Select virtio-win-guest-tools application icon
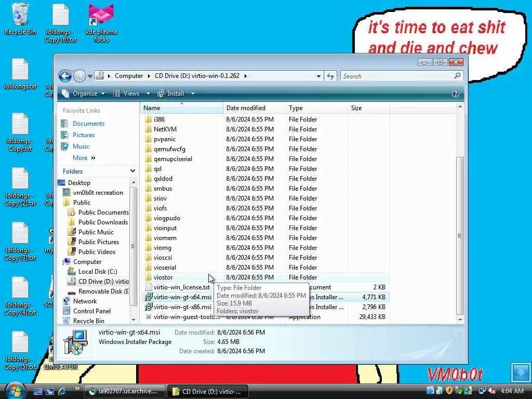The image size is (532, 399). [148, 316]
